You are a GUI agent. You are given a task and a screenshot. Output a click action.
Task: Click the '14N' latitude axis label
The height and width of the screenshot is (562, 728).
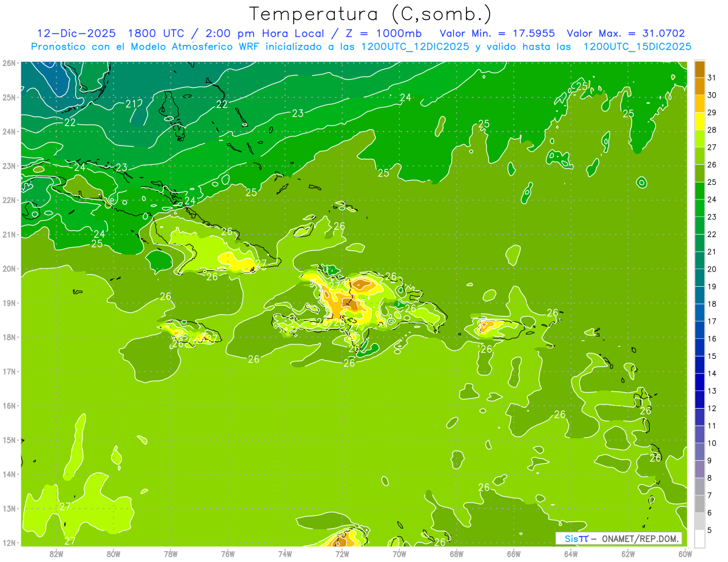click(8, 474)
